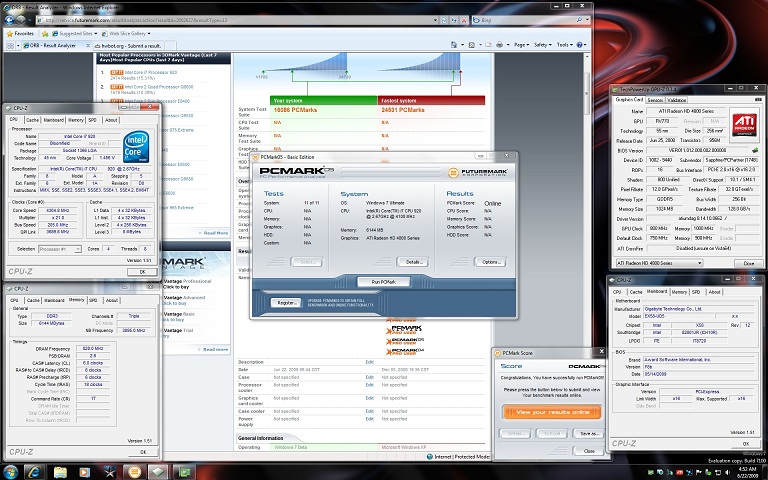This screenshot has width=768, height=480.
Task: Click the IE feeds toolbar icon
Action: click(471, 45)
